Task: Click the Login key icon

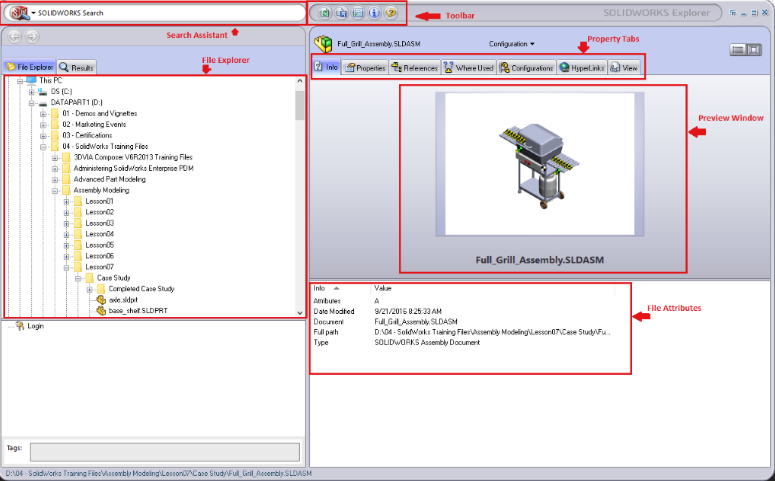Action: click(20, 325)
